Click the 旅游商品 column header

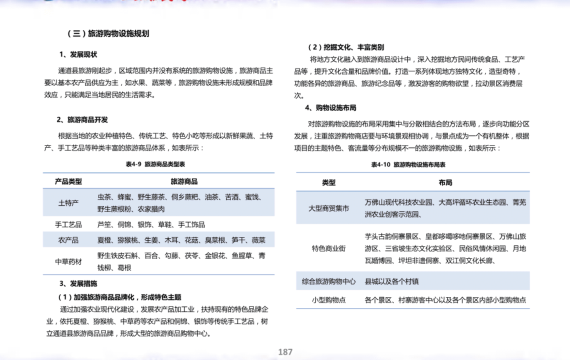click(184, 181)
